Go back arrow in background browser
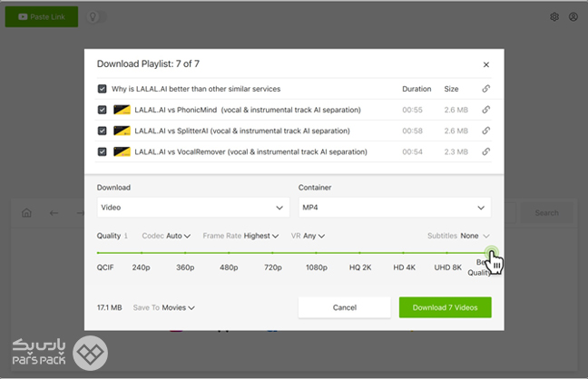Screen dimensions: 588x379 [54, 213]
